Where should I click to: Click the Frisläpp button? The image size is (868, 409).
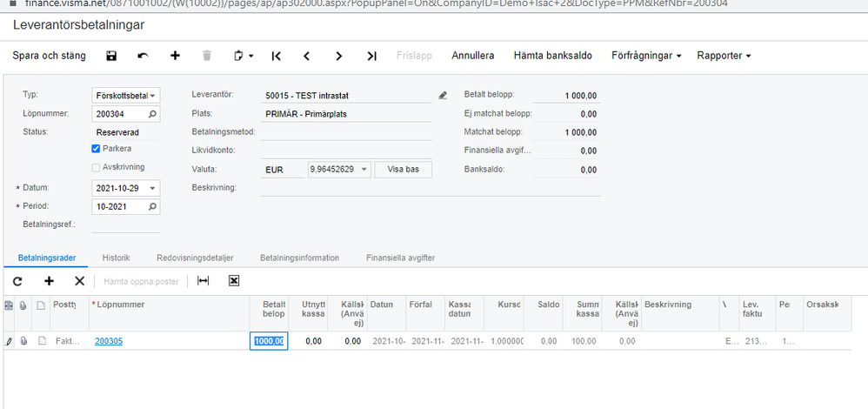click(414, 56)
